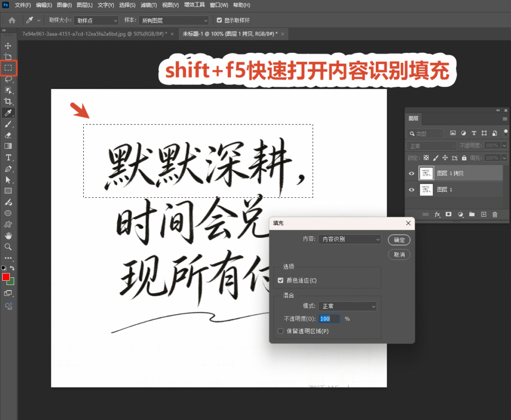Uncheck the 颜色适应(C) checkbox

280,281
